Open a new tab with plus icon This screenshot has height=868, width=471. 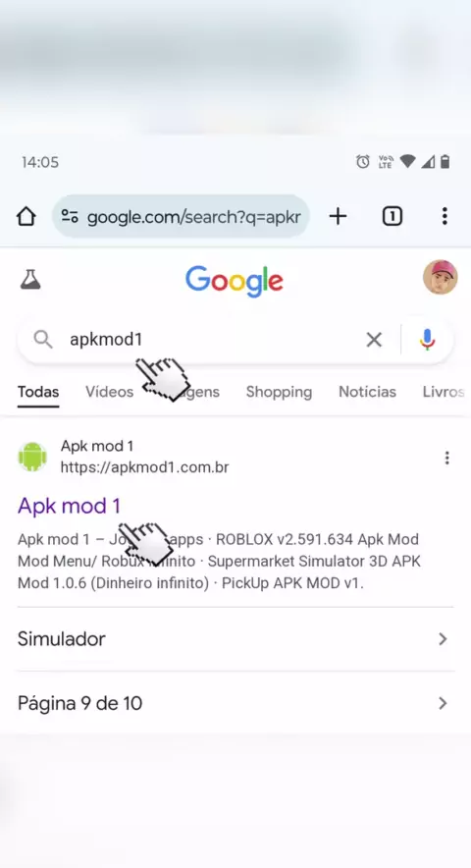(338, 216)
